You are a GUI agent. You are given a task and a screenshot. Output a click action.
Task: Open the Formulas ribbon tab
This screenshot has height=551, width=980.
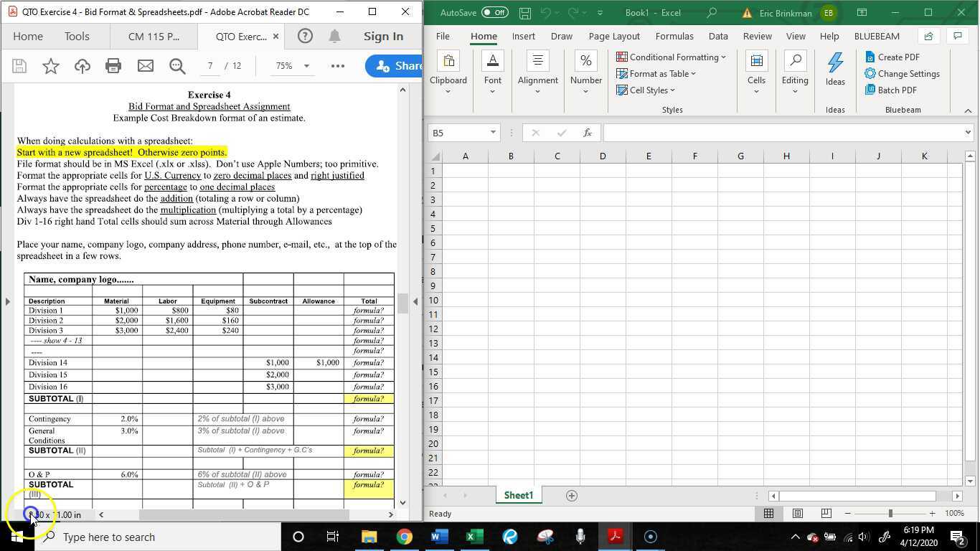pyautogui.click(x=674, y=36)
